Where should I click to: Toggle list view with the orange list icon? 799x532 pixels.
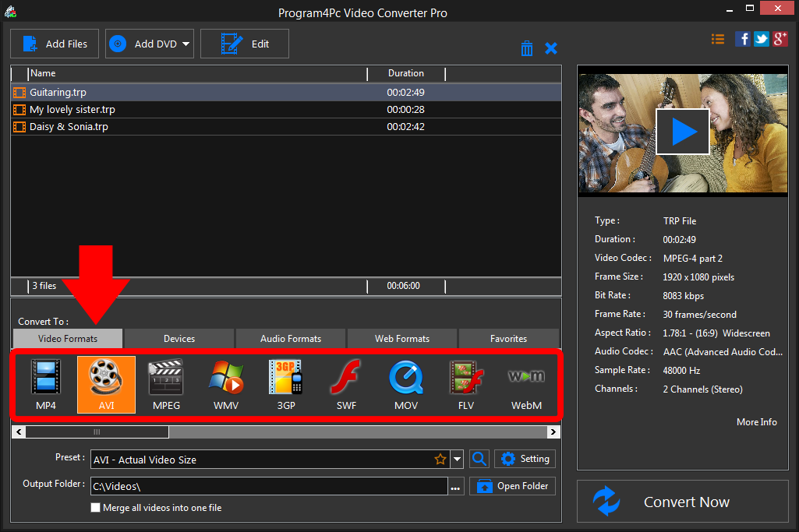tap(717, 38)
